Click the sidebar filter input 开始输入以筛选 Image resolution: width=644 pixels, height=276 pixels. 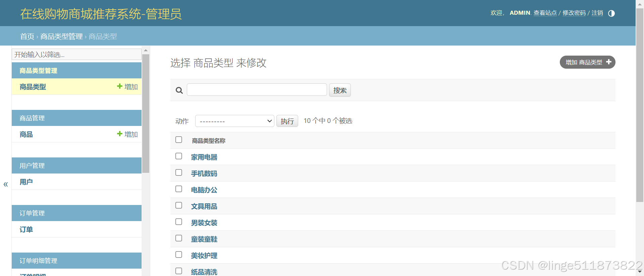point(76,54)
